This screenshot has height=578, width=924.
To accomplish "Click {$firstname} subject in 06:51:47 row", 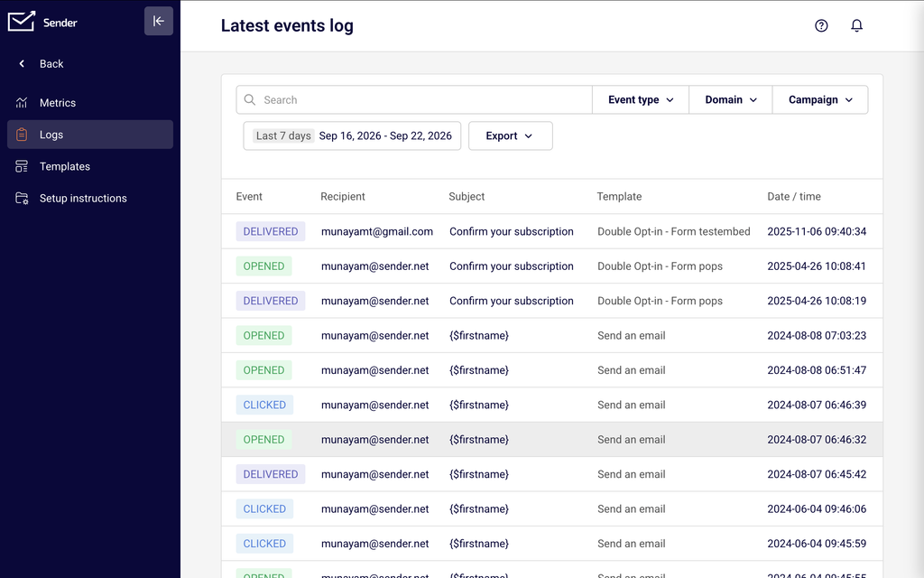I will tap(479, 370).
